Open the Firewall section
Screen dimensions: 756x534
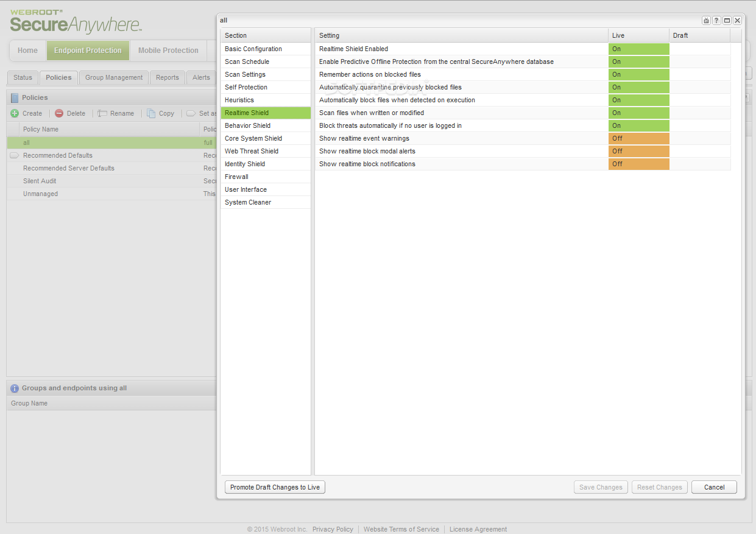[x=266, y=177]
